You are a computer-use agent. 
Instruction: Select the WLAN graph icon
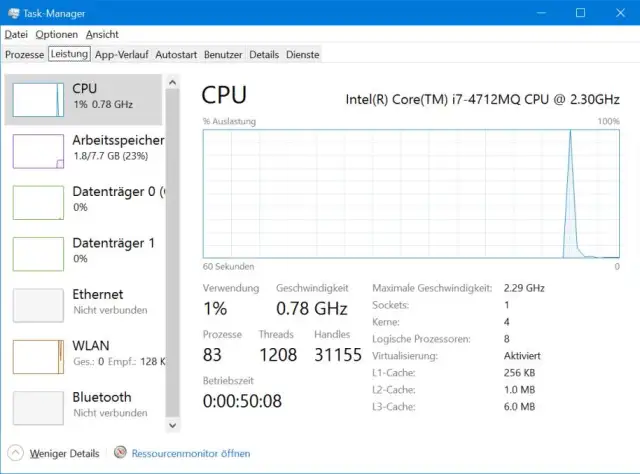click(38, 357)
